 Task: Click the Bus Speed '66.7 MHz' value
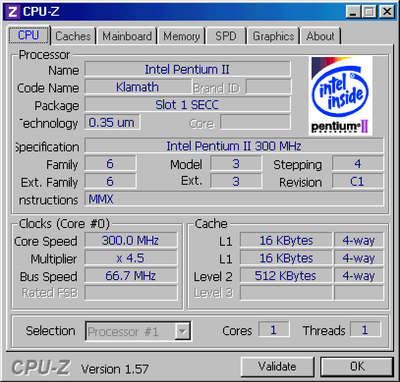click(131, 276)
